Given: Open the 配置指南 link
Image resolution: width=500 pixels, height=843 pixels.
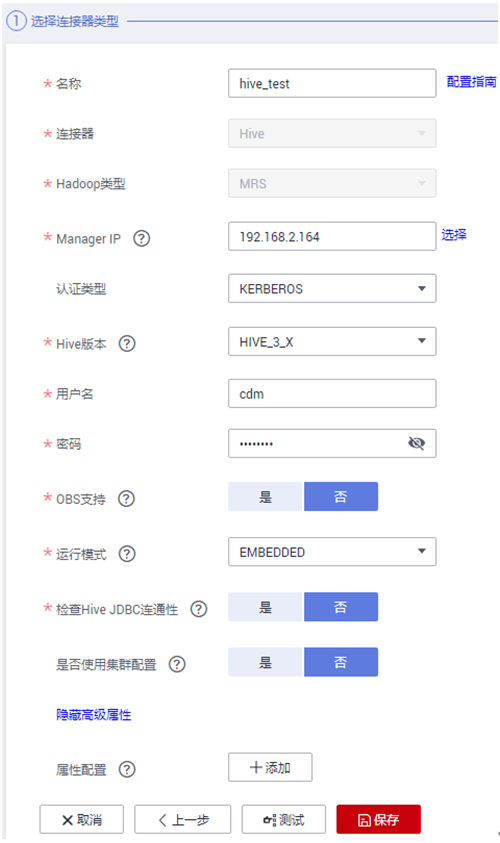Looking at the screenshot, I should (x=472, y=82).
